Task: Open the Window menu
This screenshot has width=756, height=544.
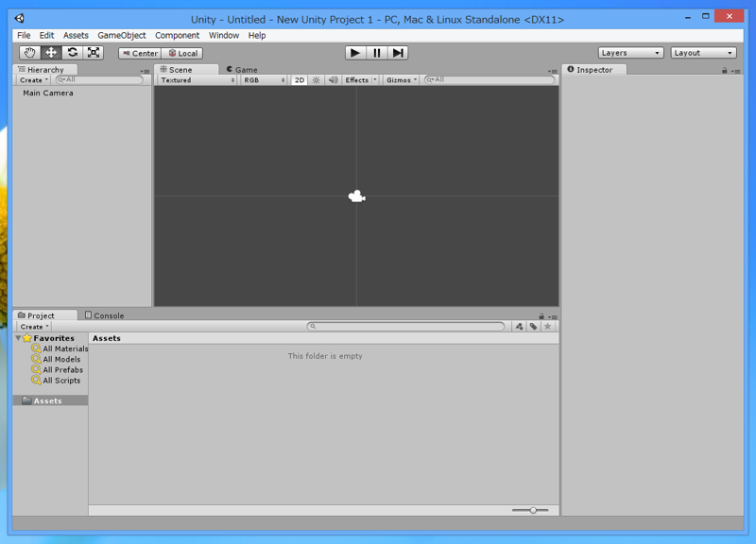Action: click(x=224, y=35)
